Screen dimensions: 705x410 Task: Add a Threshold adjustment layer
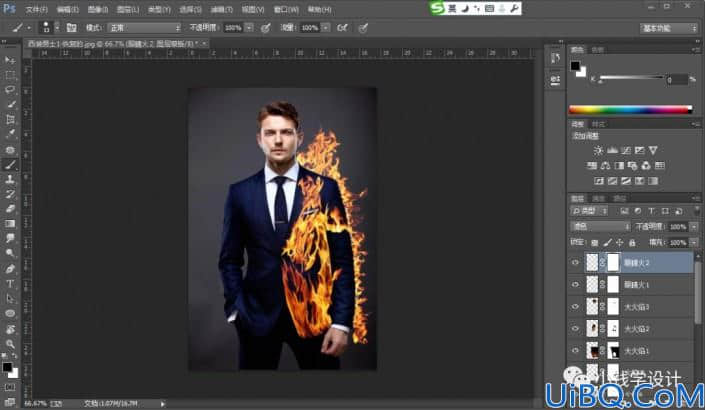tap(626, 181)
